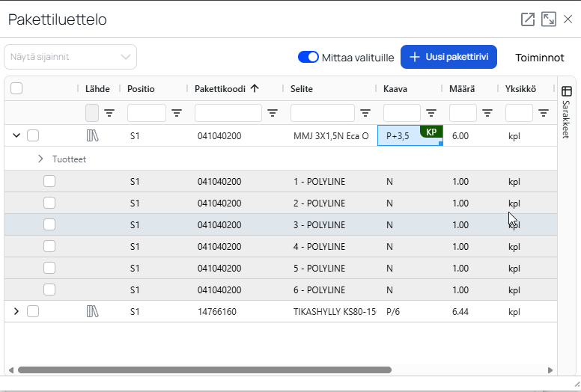Select the 3 - POLYLINE description cell
The height and width of the screenshot is (392, 581).
319,224
